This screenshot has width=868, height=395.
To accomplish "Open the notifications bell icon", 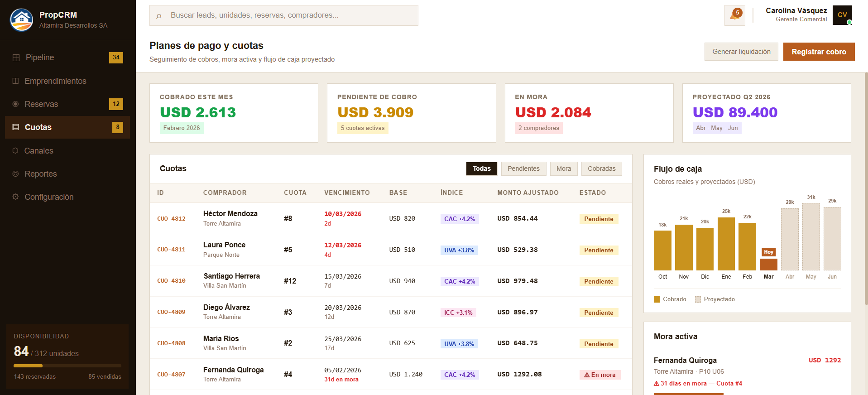I will tap(734, 15).
